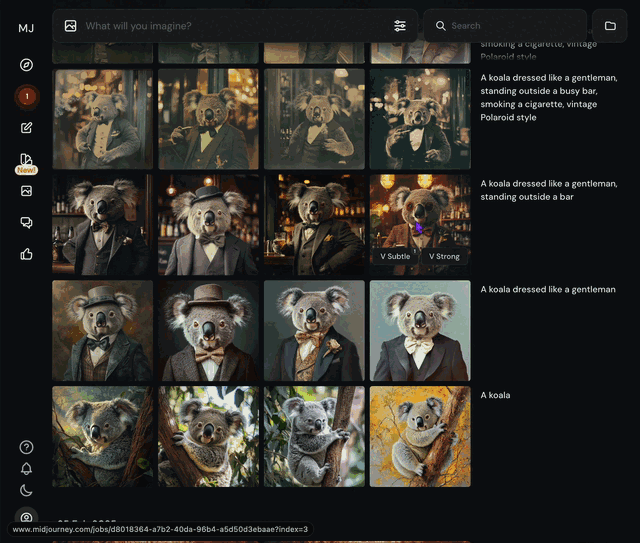Open third koala outside bar image
This screenshot has width=640, height=543.
pos(314,225)
